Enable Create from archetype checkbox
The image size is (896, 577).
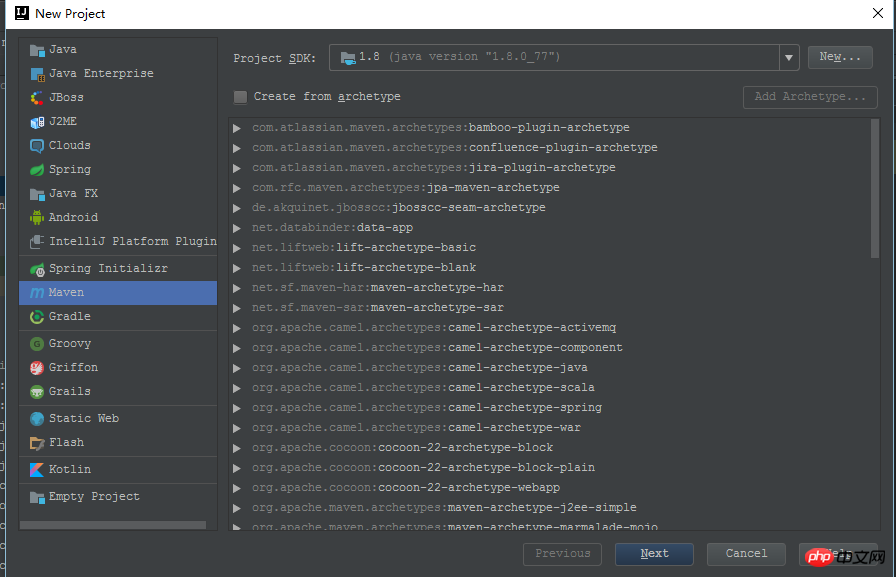(241, 97)
